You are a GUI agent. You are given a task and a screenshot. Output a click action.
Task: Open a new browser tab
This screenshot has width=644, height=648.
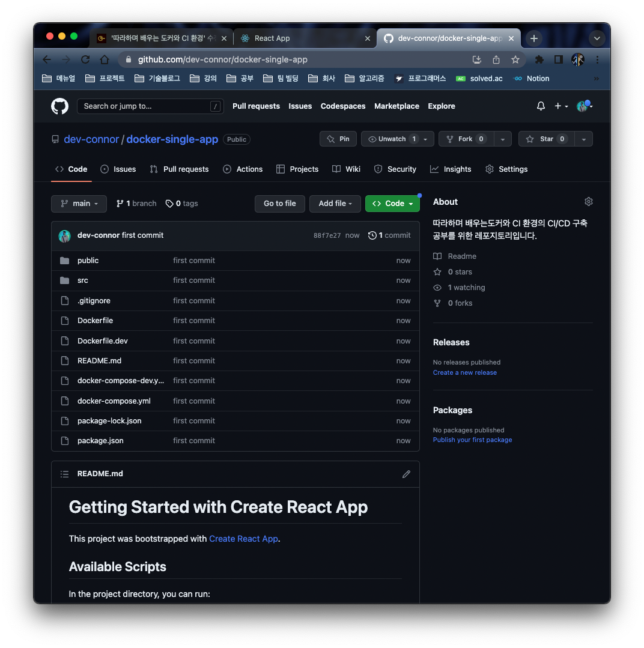pyautogui.click(x=534, y=38)
